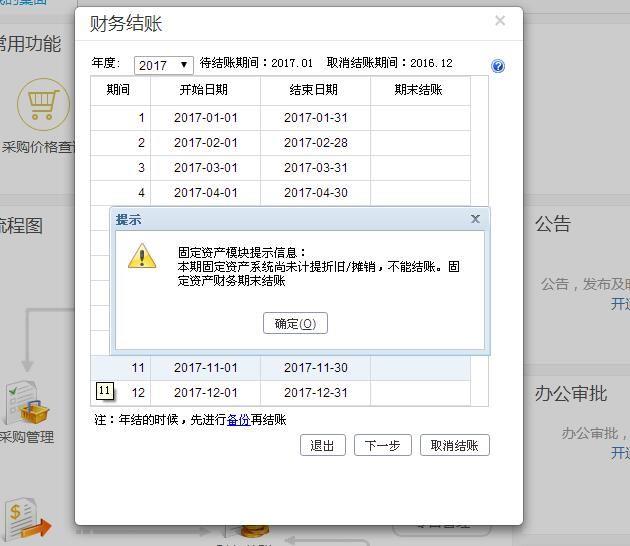
Task: Click the 取消结账期间 2016.12 label
Action: coord(390,63)
